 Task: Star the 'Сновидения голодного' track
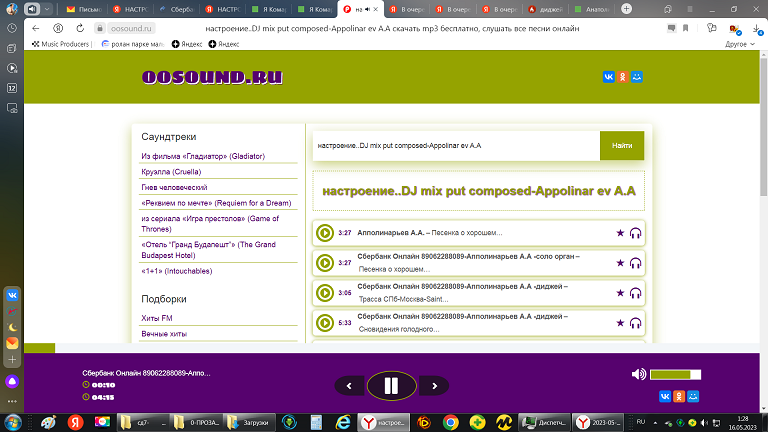[620, 323]
